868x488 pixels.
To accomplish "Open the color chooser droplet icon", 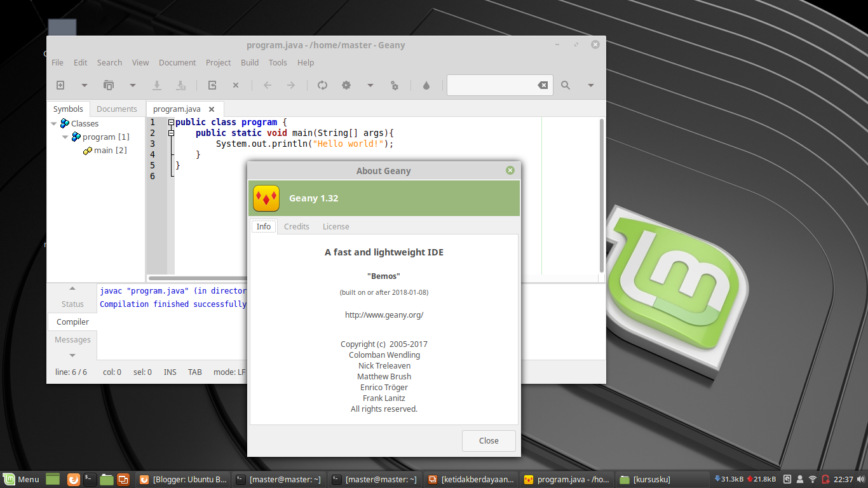I will 426,85.
